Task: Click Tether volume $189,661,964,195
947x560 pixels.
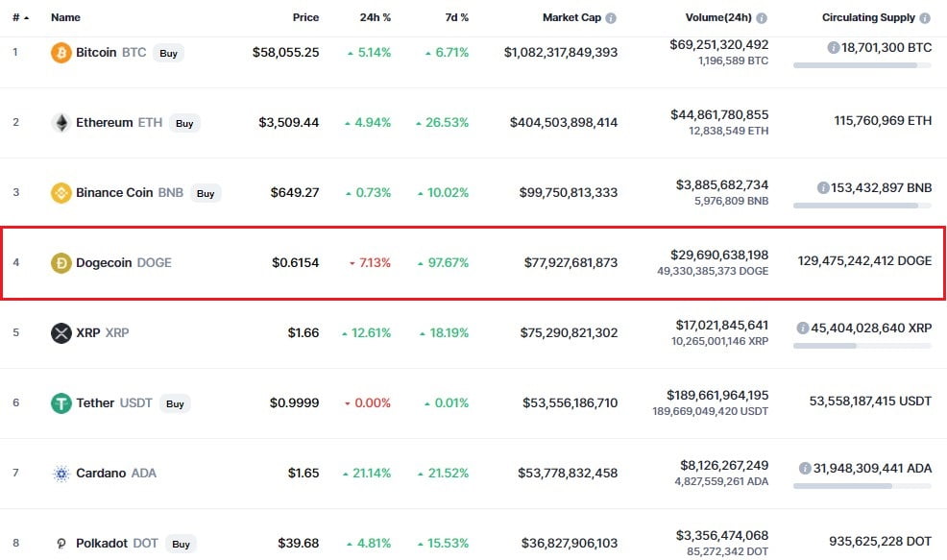Action: (717, 395)
